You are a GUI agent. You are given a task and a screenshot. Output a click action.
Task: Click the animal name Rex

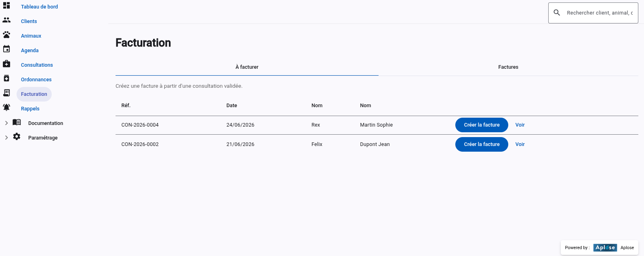pos(316,125)
